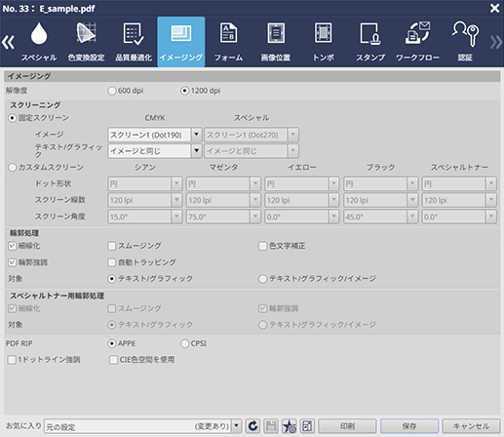This screenshot has height=437, width=504.
Task: Click the reload favorites refresh icon
Action: [252, 426]
